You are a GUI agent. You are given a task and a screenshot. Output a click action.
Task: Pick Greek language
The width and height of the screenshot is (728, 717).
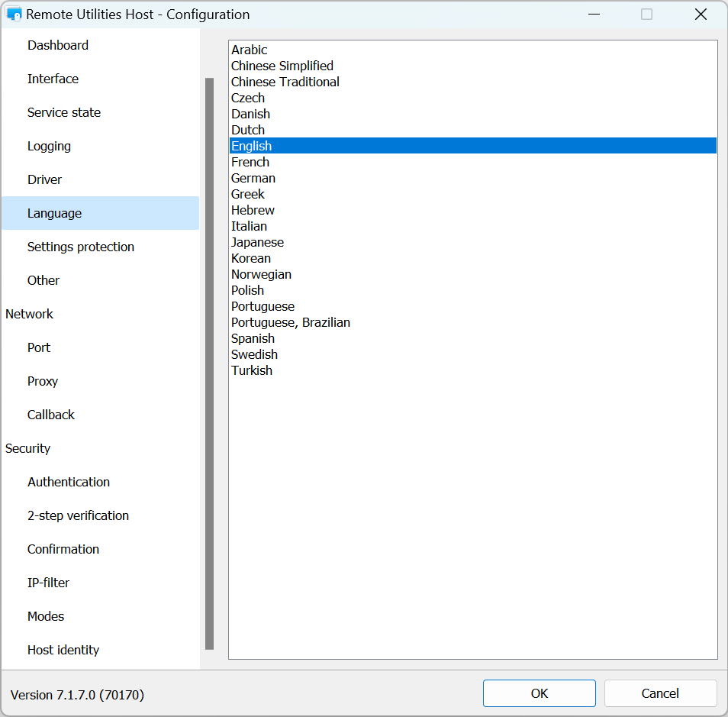pos(472,194)
